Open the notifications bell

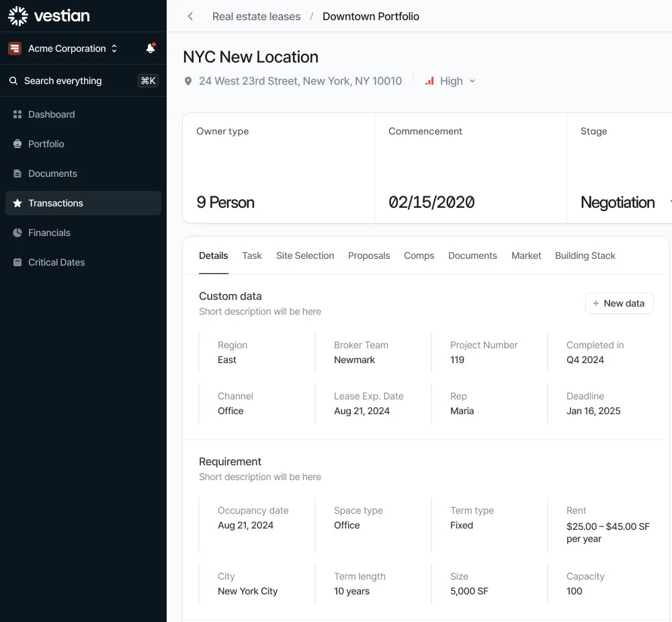pos(151,48)
